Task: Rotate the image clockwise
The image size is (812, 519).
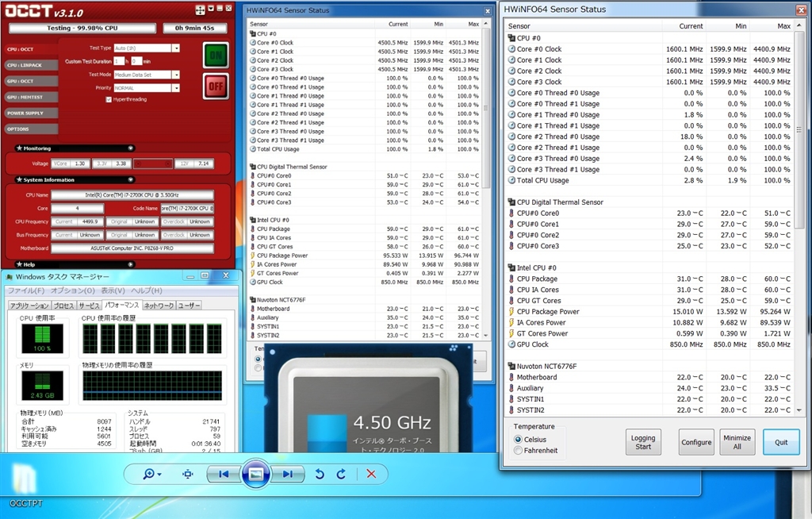Action: (341, 474)
